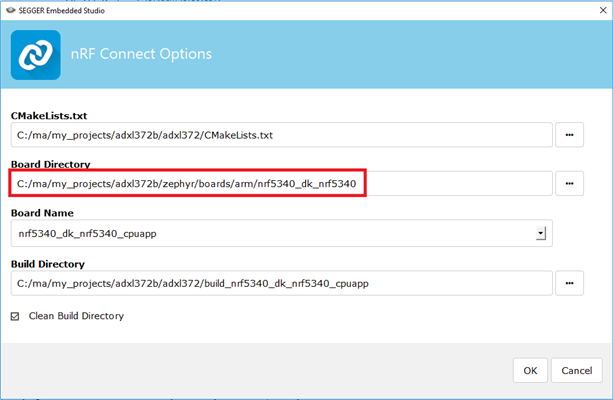Click the nRF Connect Options heading
Viewport: 613px width, 400px height.
(141, 54)
